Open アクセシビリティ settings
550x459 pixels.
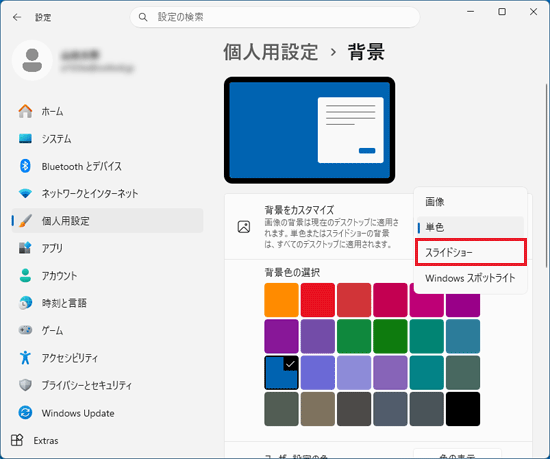click(107, 357)
